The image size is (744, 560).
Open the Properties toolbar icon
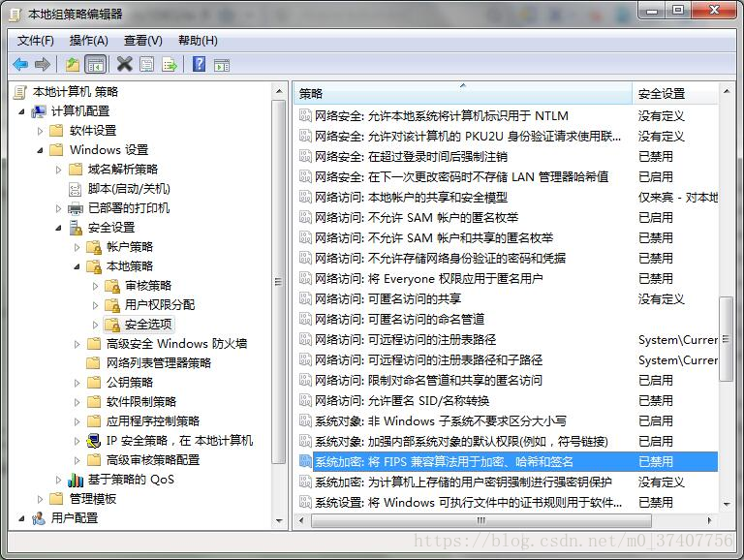tap(146, 64)
